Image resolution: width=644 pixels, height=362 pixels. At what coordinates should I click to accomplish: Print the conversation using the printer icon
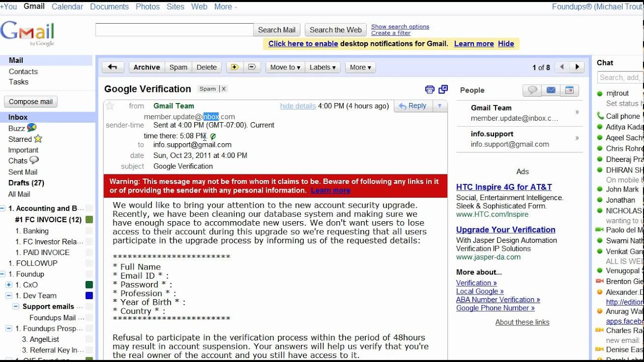[430, 89]
